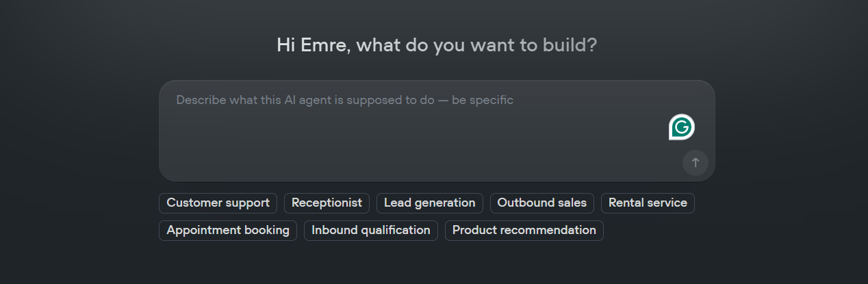
Task: Select the Outbound sales chip
Action: click(541, 203)
